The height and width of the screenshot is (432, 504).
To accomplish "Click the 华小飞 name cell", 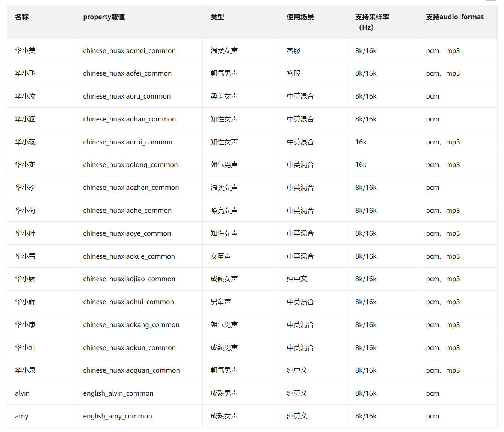I will coord(25,73).
